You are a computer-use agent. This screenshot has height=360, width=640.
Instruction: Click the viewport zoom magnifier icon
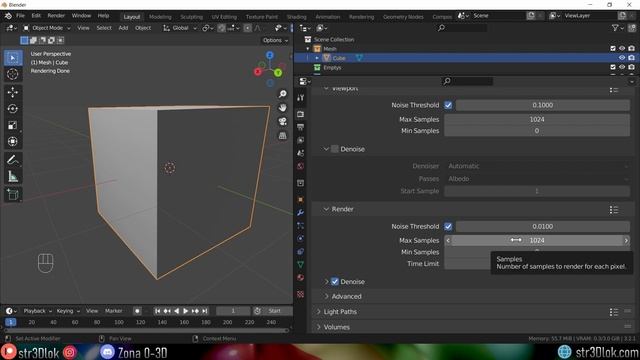(282, 94)
